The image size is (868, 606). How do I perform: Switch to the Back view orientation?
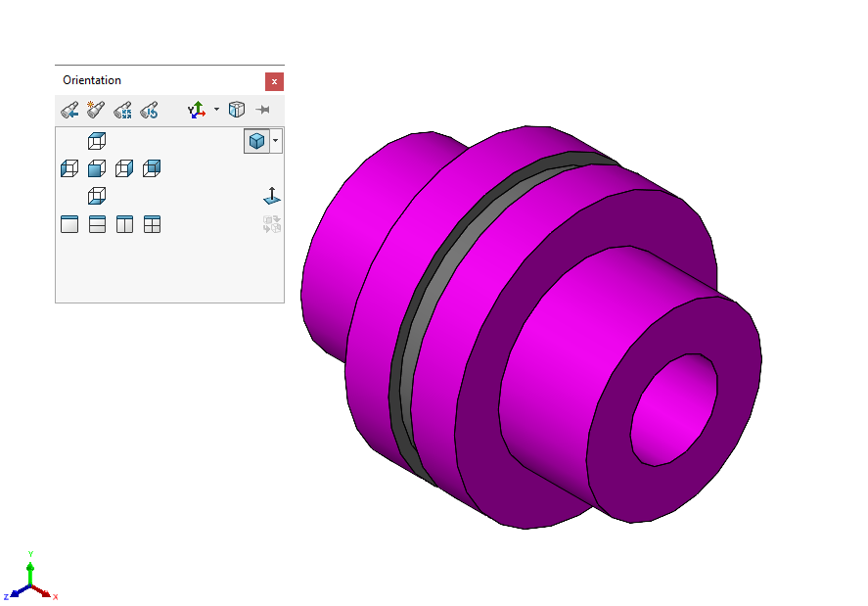pos(152,168)
